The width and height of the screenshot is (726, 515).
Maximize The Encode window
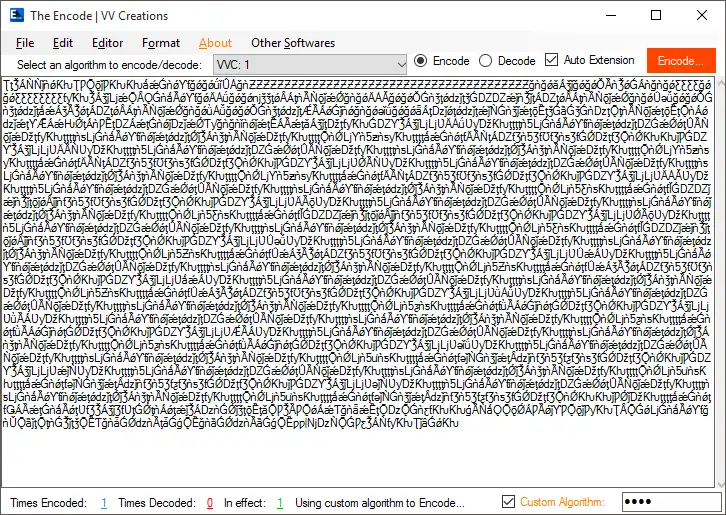(x=656, y=15)
